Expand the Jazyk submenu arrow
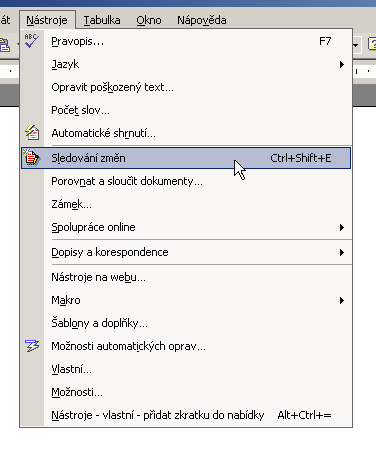 tap(342, 64)
